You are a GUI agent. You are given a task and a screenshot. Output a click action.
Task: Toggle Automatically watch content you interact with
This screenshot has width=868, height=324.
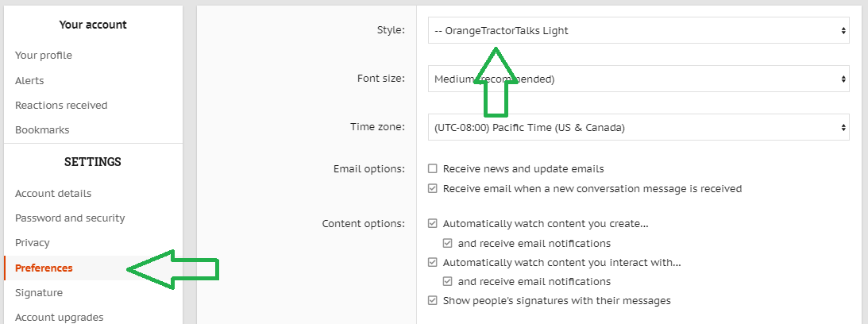(x=433, y=262)
